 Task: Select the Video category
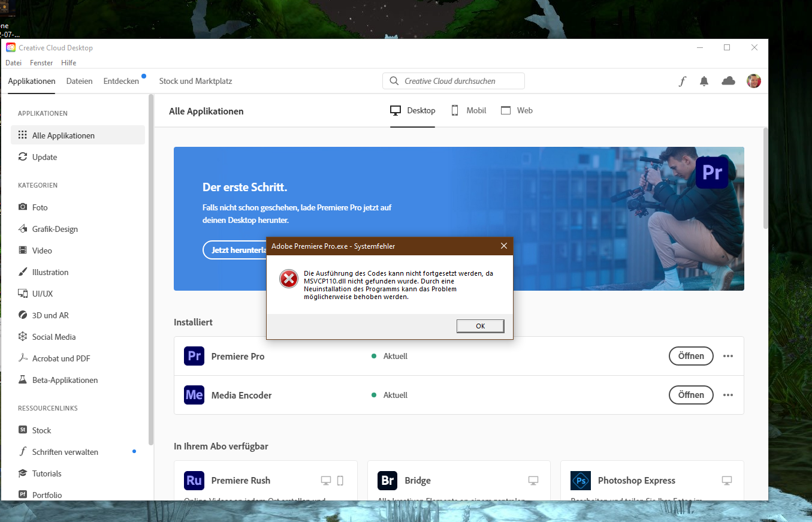pyautogui.click(x=78, y=251)
